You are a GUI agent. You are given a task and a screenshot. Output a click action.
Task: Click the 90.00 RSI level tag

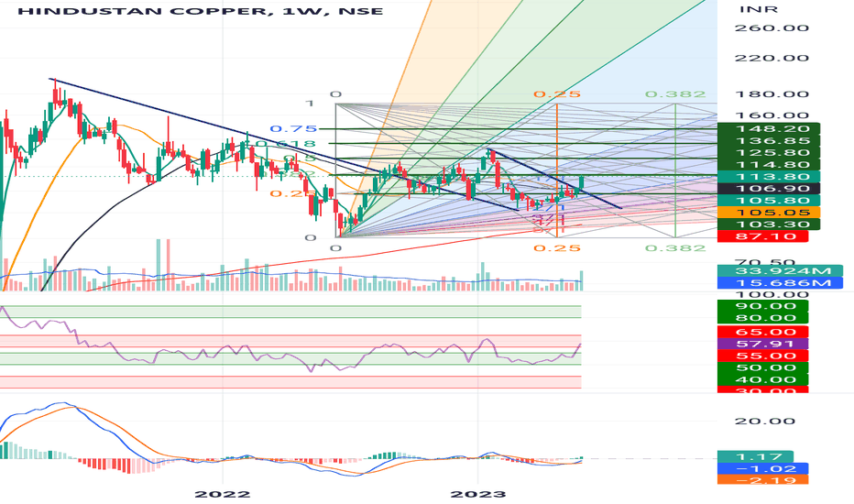763,306
